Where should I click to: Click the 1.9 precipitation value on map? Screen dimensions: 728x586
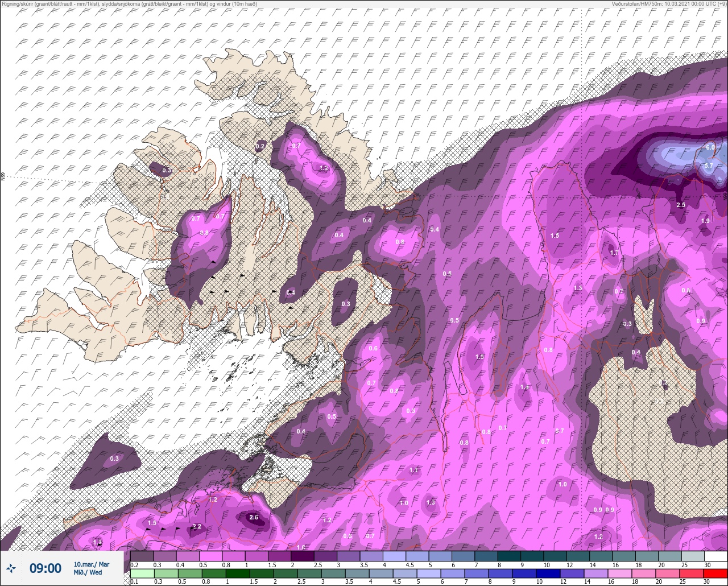705,221
